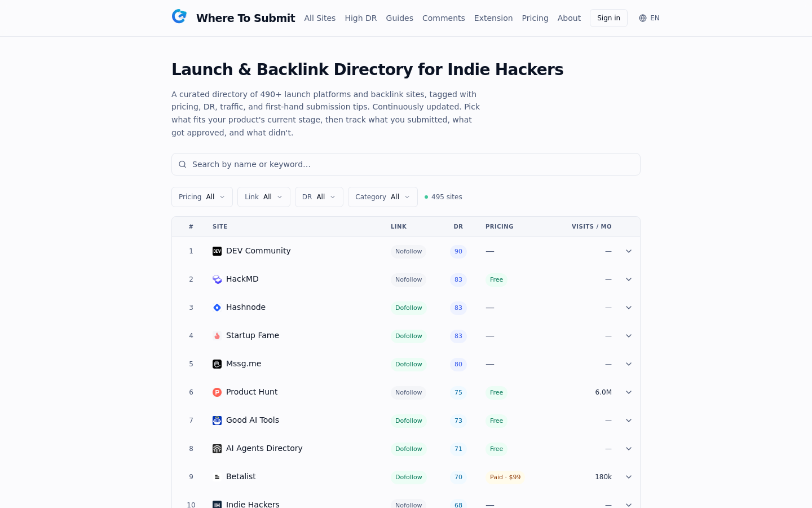Click HackMD's Free pricing badge
The image size is (812, 508).
(496, 279)
